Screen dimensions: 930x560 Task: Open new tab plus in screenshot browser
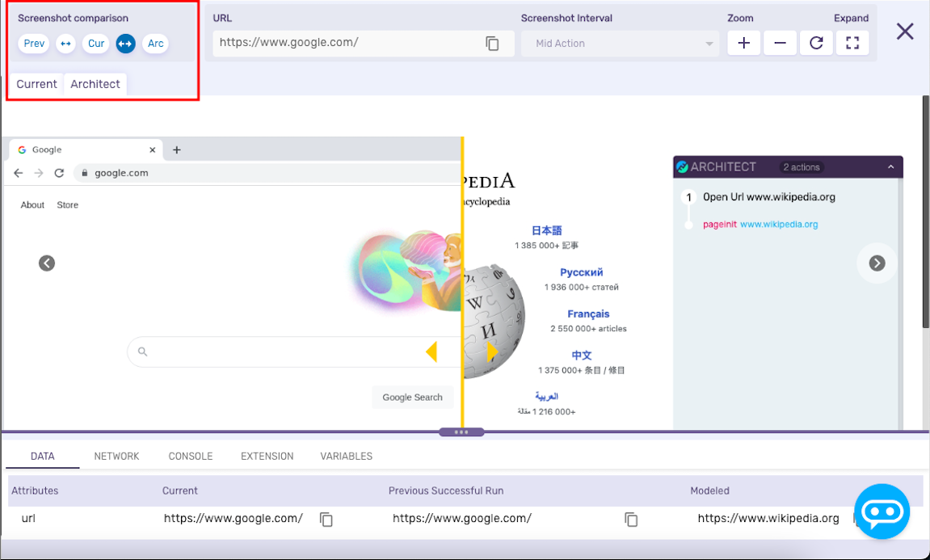coord(176,150)
